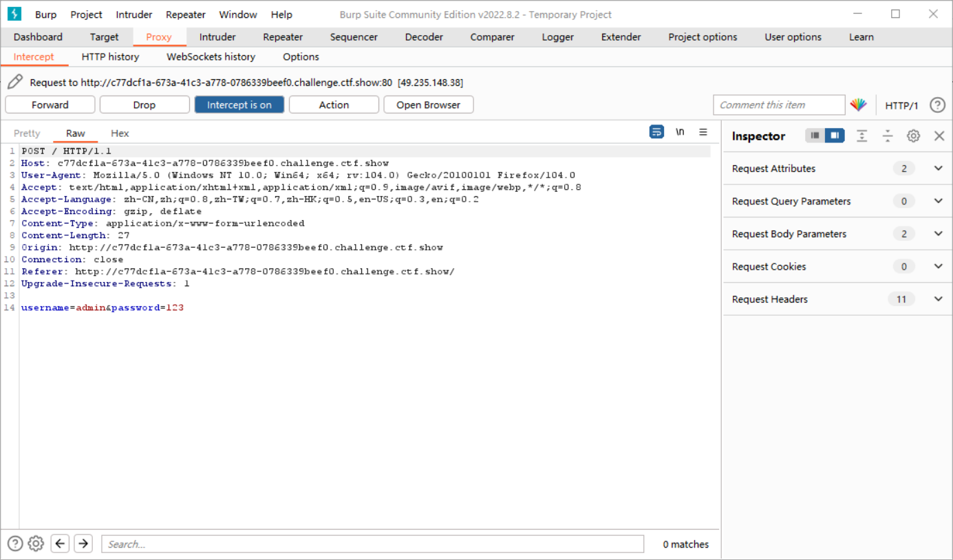Viewport: 953px width, 560px height.
Task: Open the Action dropdown button
Action: coord(334,105)
